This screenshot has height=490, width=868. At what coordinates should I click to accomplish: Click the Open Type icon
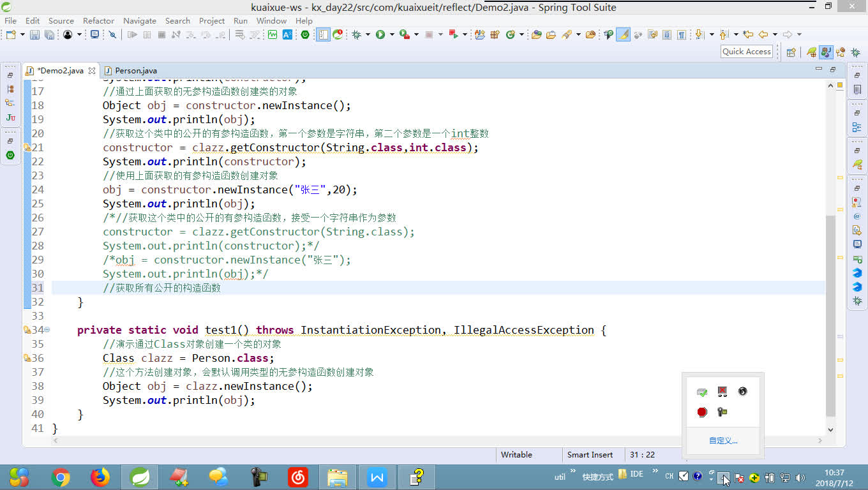click(537, 34)
